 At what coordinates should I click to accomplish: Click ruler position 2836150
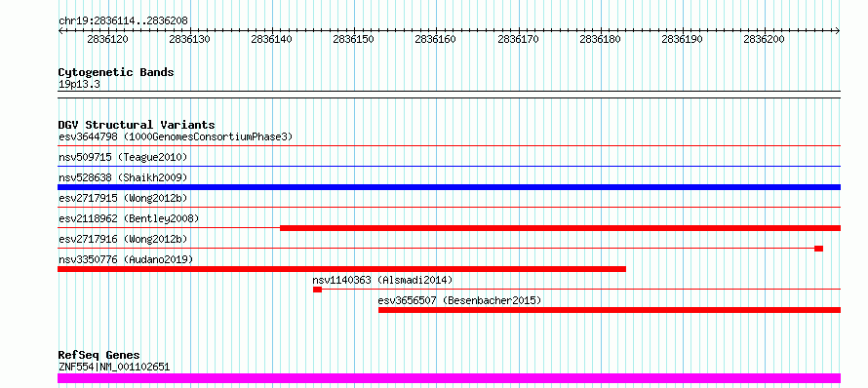tap(354, 39)
